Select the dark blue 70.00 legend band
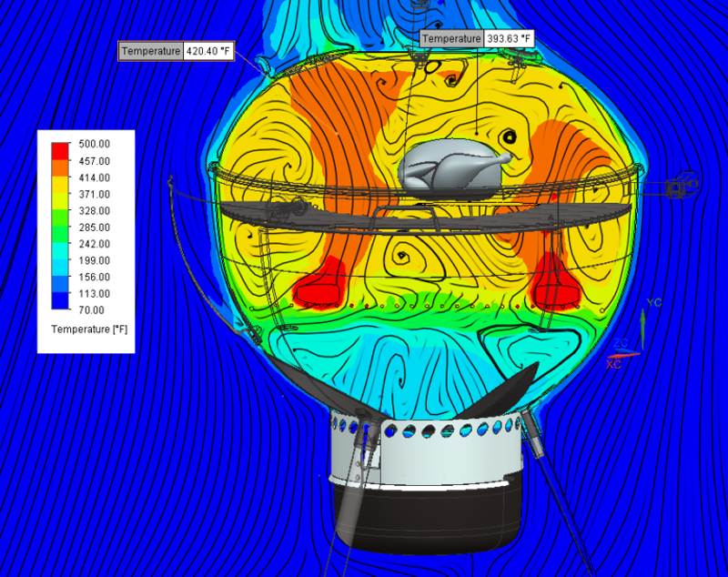 coord(60,300)
